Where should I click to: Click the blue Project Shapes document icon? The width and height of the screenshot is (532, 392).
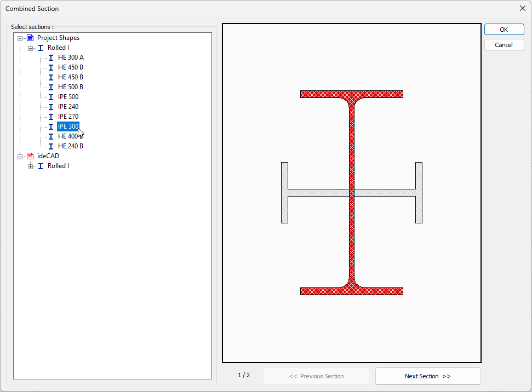(x=30, y=38)
